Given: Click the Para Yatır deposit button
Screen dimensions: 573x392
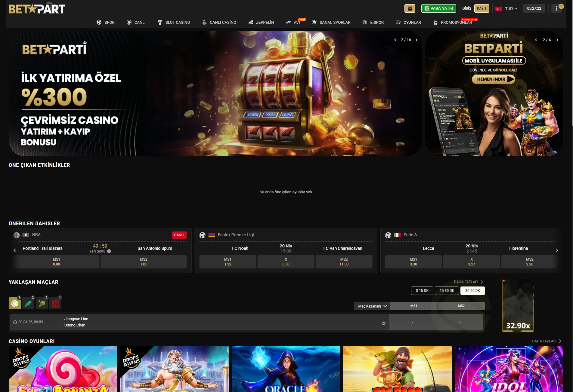Looking at the screenshot, I should click(439, 8).
